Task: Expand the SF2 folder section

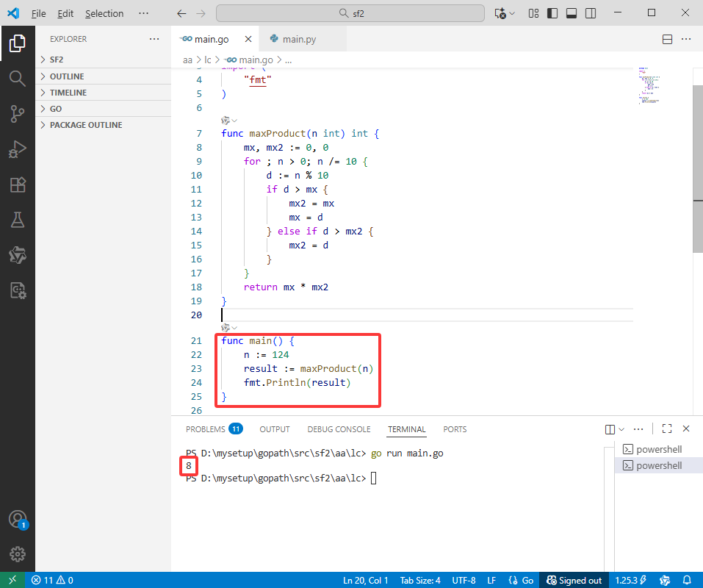Action: 103,60
